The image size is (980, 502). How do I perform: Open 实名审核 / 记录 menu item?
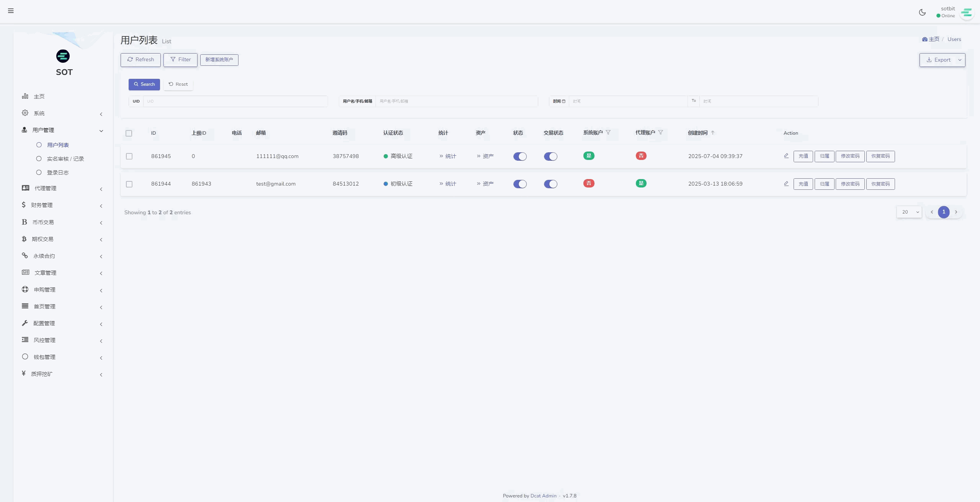65,159
